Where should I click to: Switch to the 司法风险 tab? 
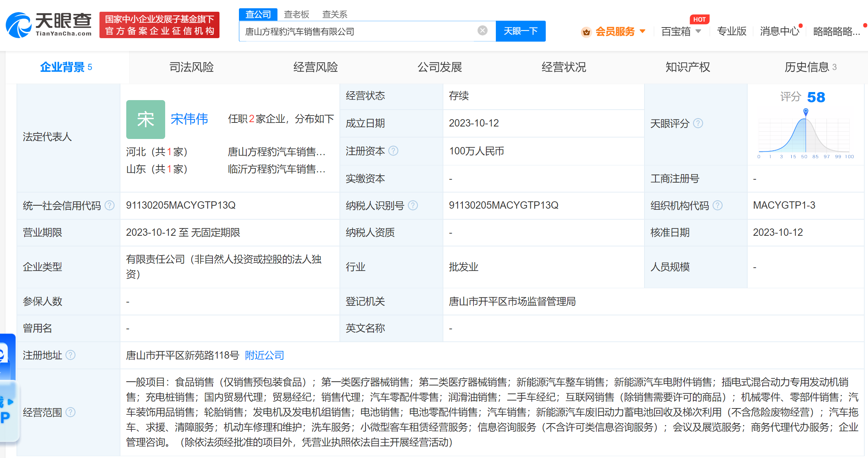(191, 67)
